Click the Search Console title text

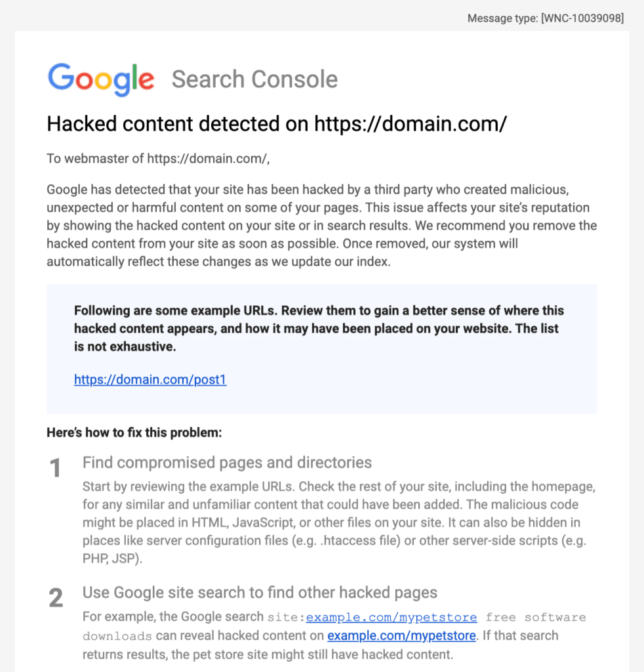(254, 79)
